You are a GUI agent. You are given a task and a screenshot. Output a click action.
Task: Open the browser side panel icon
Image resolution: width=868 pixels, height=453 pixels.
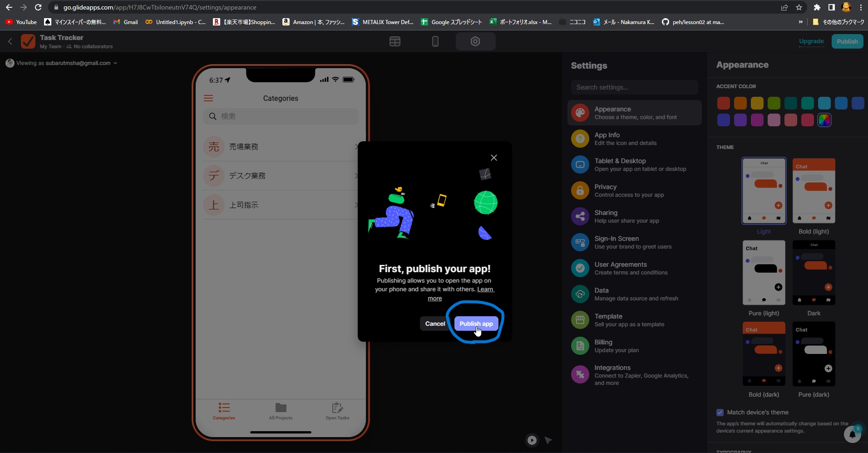831,7
